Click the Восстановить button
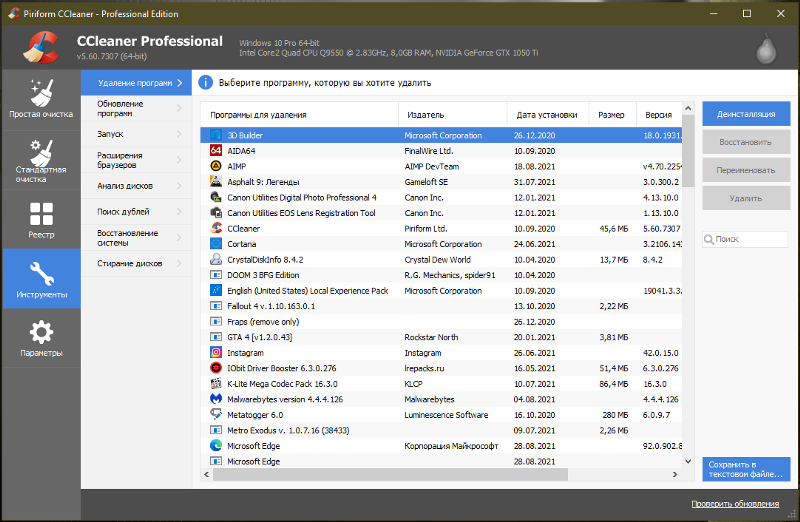The image size is (800, 522). (746, 142)
